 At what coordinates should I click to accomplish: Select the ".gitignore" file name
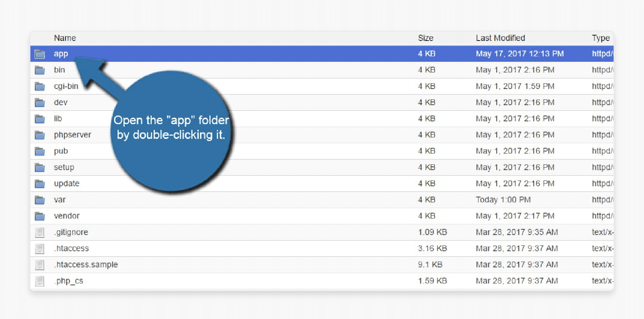pos(71,232)
